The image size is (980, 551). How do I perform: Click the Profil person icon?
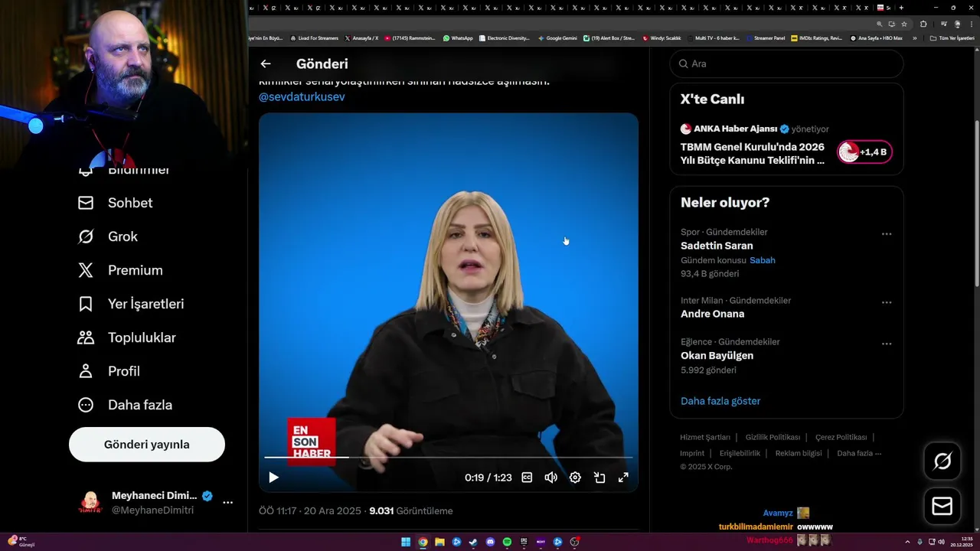tap(86, 371)
